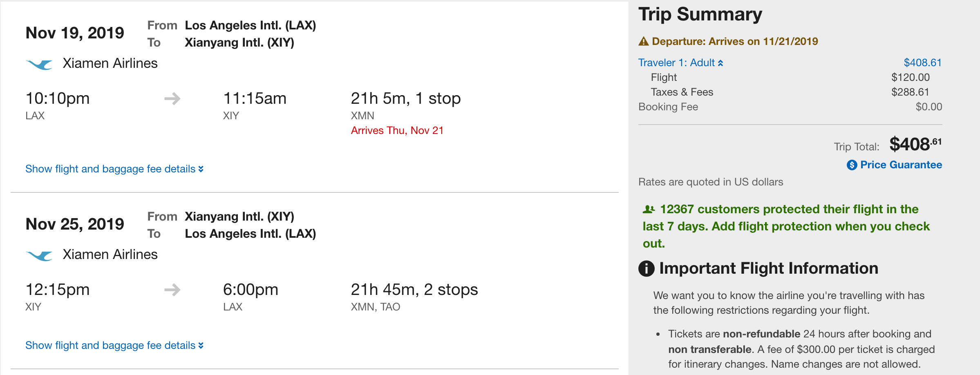
Task: Click the Arrives Thu, Nov 21 notice
Action: click(x=397, y=130)
